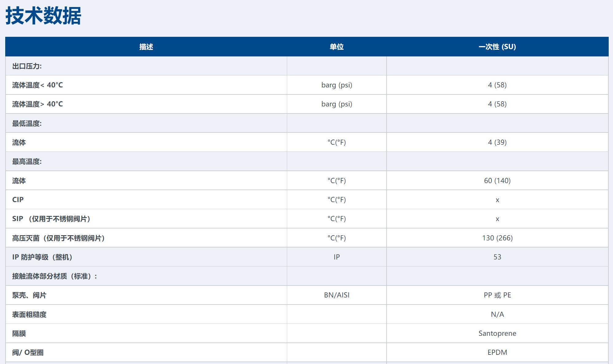Click the PP 或 PE material value

pos(497,295)
